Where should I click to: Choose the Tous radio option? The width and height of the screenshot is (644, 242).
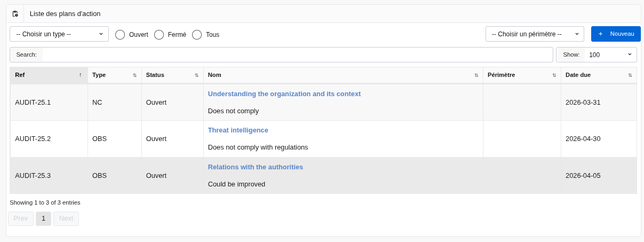click(x=197, y=35)
